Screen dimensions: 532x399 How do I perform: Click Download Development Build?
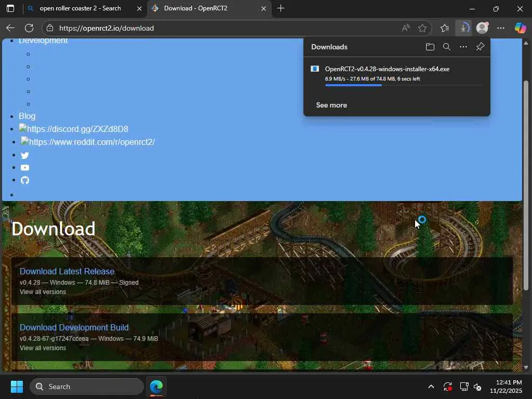pyautogui.click(x=74, y=327)
